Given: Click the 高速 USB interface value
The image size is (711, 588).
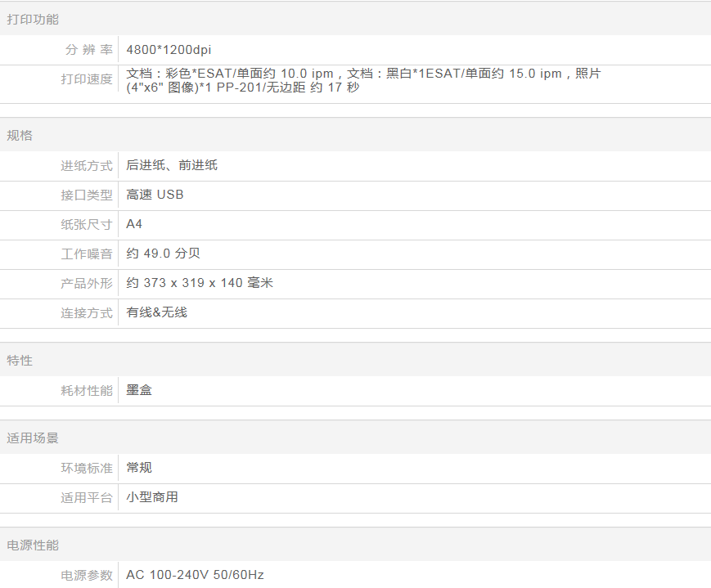Looking at the screenshot, I should (x=155, y=195).
